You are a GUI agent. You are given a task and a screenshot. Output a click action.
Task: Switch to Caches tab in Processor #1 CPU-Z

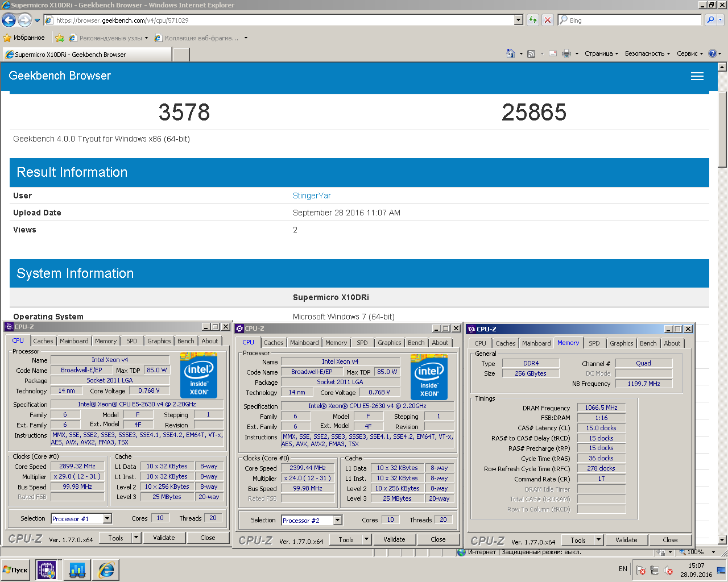43,341
